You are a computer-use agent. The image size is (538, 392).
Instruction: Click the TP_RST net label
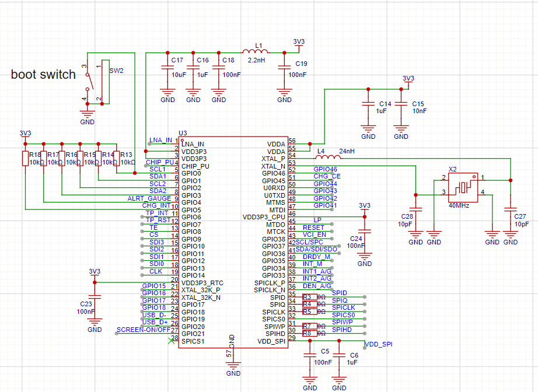tap(158, 220)
